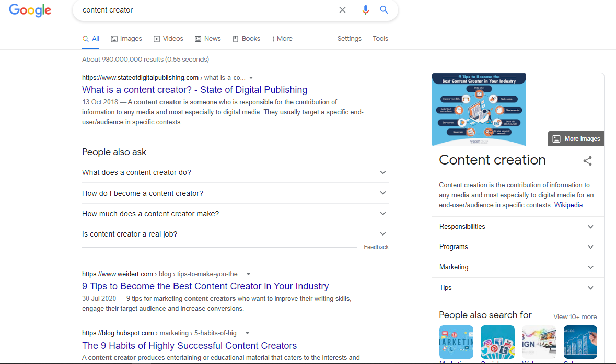
Task: Switch to the All results tab
Action: pos(91,39)
